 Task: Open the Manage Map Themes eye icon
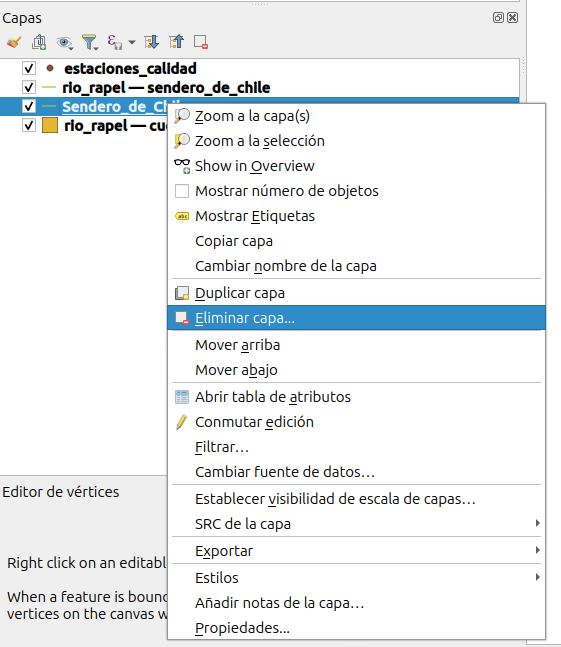(65, 43)
